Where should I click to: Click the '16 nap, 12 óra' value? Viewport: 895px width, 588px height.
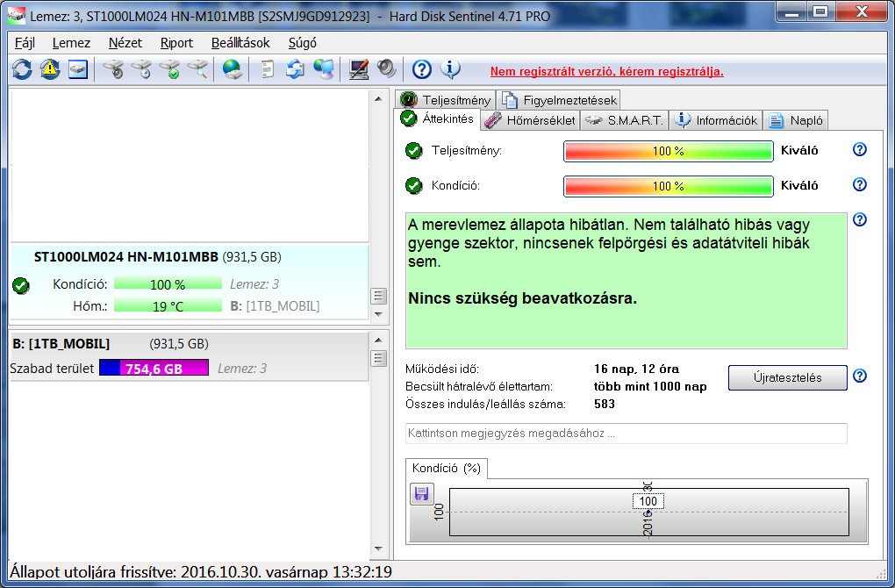636,369
